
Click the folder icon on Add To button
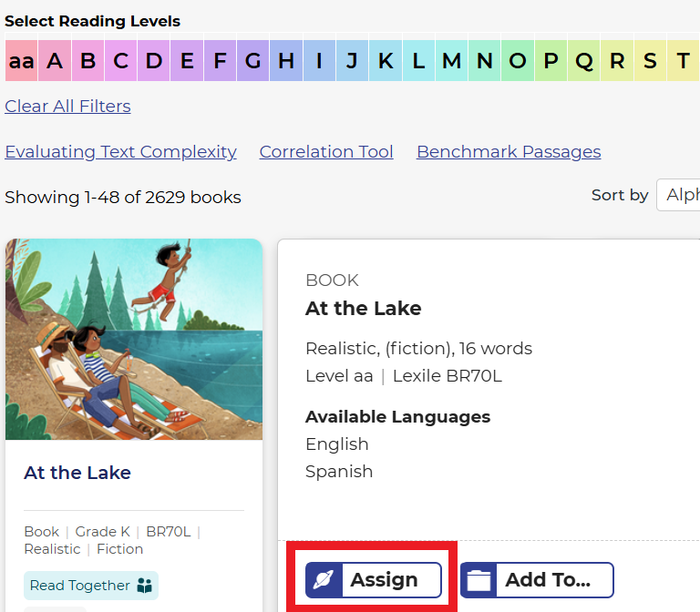point(479,580)
